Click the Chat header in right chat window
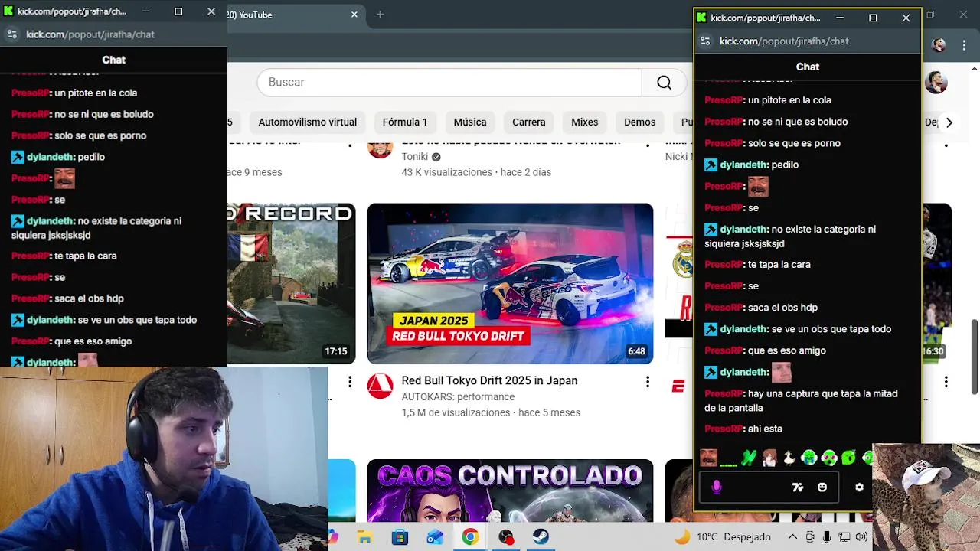 pyautogui.click(x=808, y=67)
